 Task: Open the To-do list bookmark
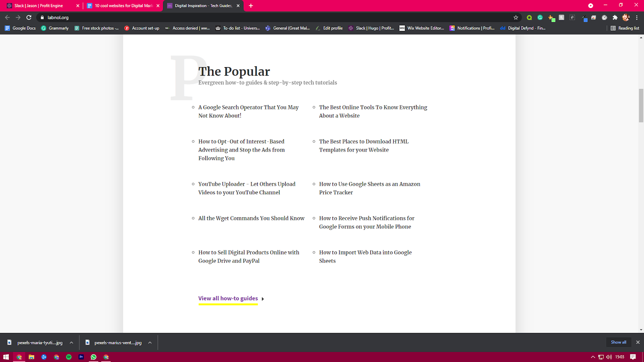click(x=238, y=28)
